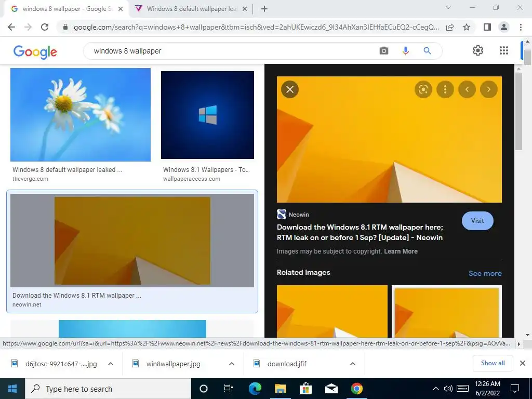Click the Google logo

coord(35,51)
